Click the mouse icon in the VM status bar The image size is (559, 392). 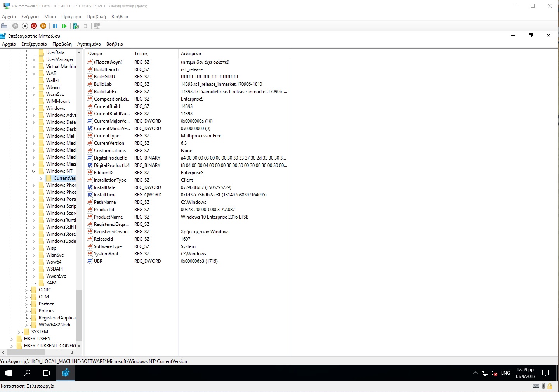coord(543,386)
